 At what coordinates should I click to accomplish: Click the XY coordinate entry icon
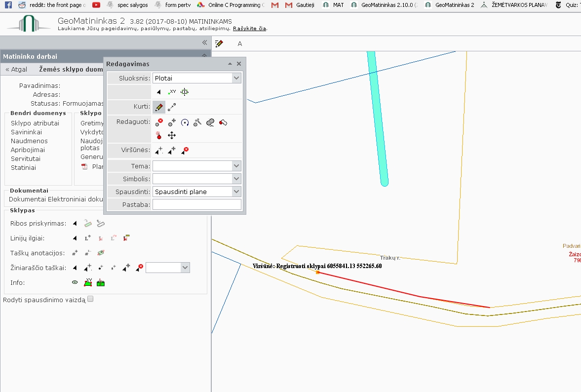172,92
